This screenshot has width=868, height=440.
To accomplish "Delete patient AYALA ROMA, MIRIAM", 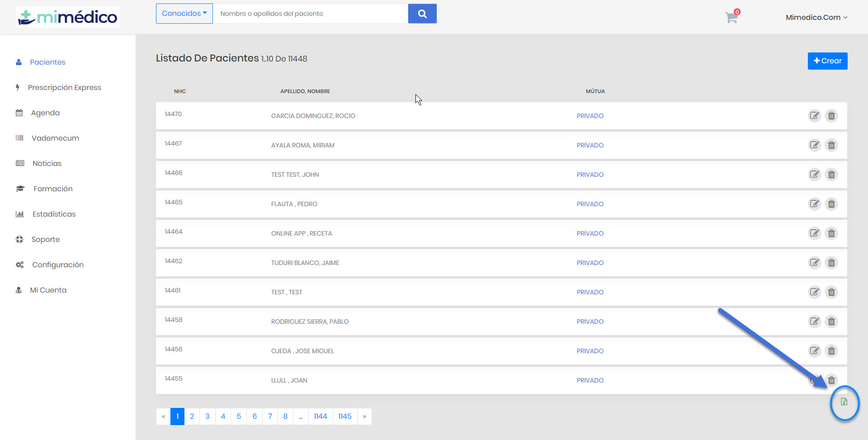I will click(831, 145).
